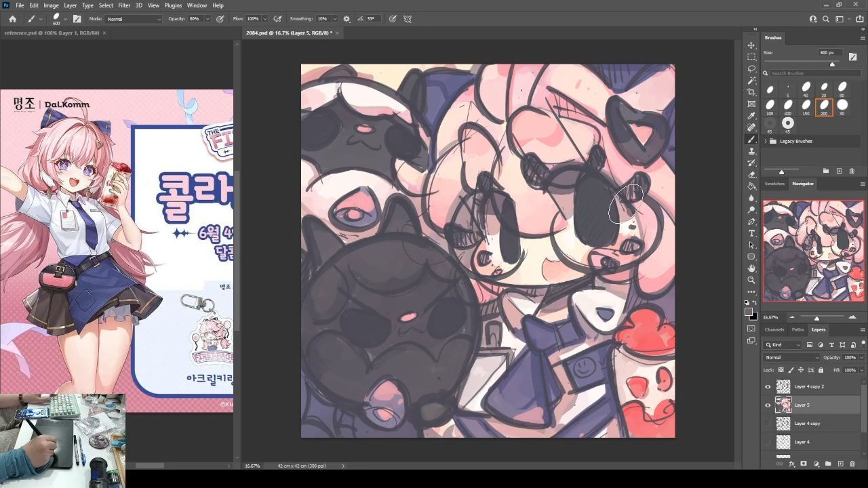Open the blend Mode dropdown in options bar

tap(134, 19)
